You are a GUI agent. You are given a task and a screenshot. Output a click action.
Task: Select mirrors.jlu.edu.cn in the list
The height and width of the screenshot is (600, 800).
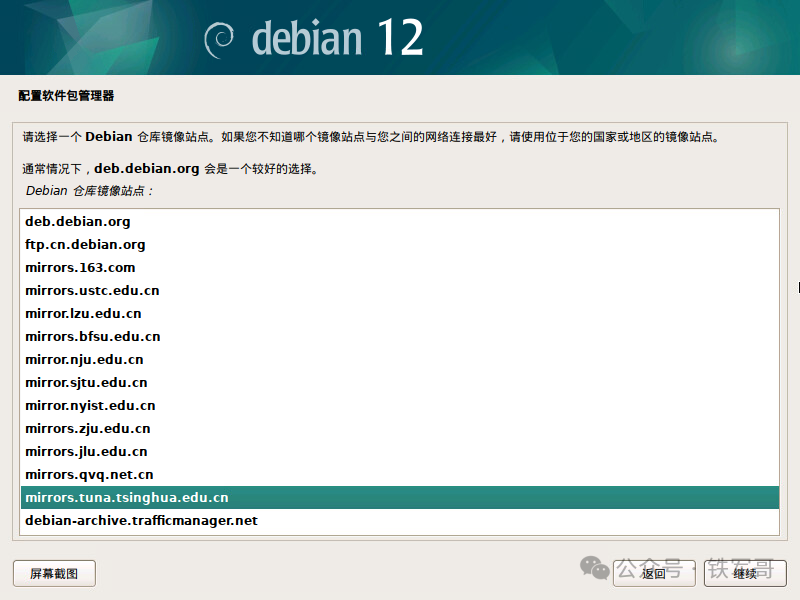[400, 451]
